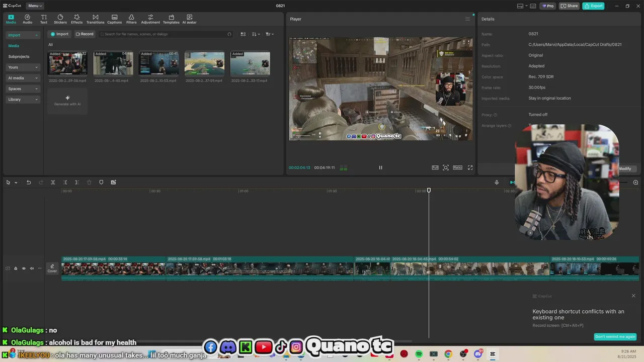644x362 pixels.
Task: Select the Media tab icon
Action: (x=11, y=19)
